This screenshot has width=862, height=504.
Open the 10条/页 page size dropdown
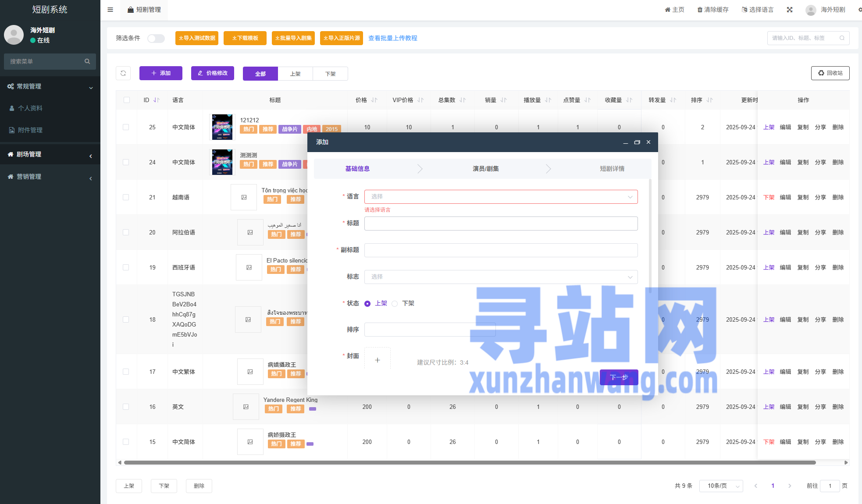(721, 486)
